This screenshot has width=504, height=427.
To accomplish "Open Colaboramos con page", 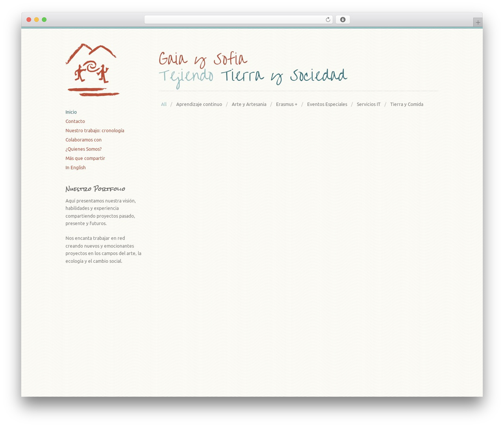I will (x=83, y=140).
